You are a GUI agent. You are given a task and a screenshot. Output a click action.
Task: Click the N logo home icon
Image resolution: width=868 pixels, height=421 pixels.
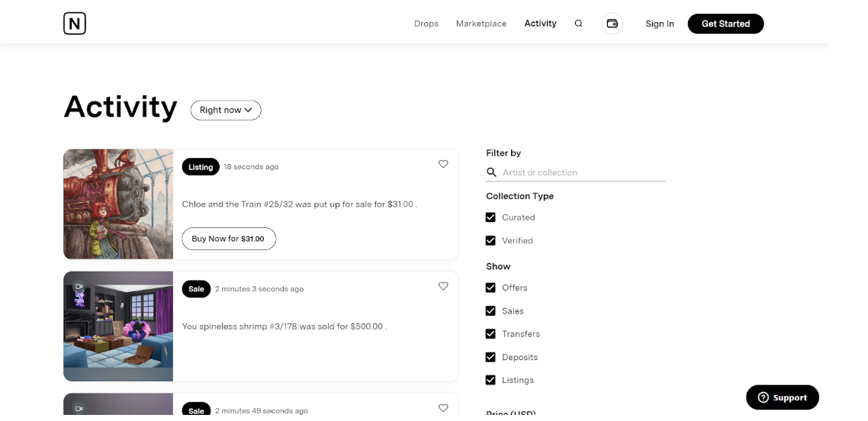pyautogui.click(x=74, y=24)
